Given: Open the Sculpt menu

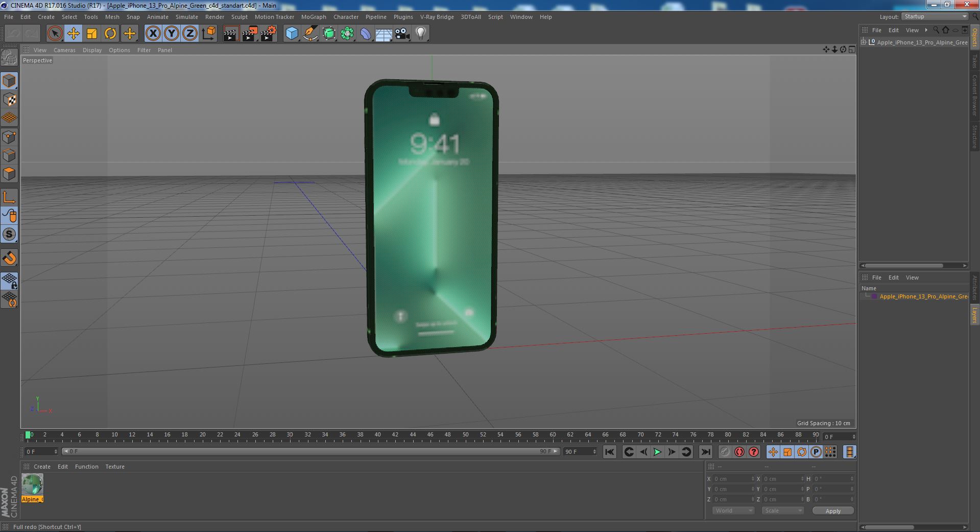Looking at the screenshot, I should (x=239, y=17).
